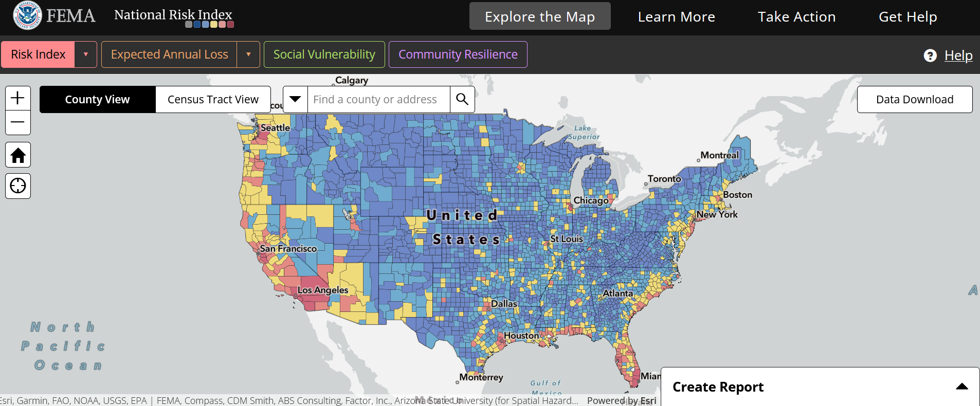The image size is (980, 406).
Task: Select the Social Vulnerability tab
Action: [324, 54]
